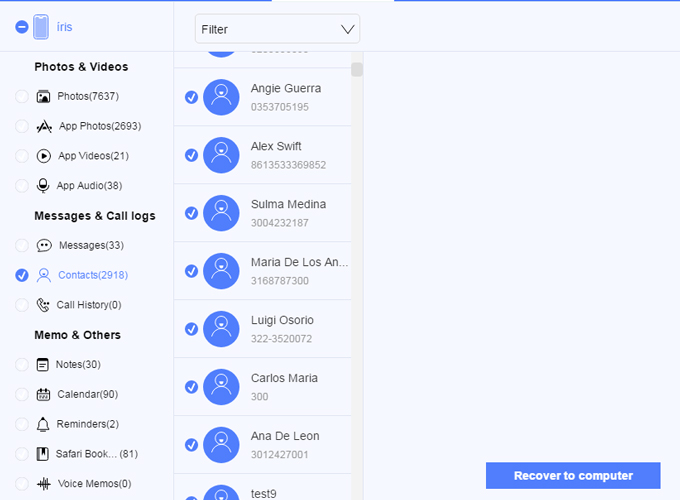Viewport: 680px width, 500px height.
Task: Enable the App Videos(21) checkbox
Action: (22, 156)
